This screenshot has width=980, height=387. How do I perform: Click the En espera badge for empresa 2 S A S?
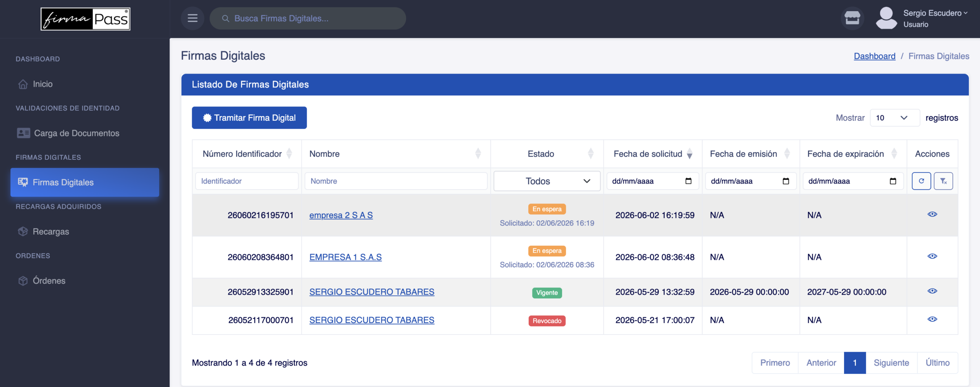tap(547, 209)
